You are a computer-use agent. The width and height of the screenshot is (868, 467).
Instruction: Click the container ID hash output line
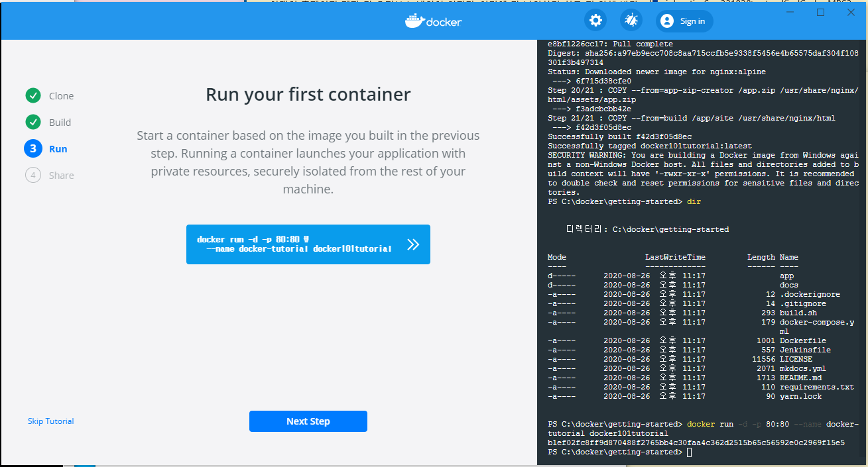tap(696, 442)
